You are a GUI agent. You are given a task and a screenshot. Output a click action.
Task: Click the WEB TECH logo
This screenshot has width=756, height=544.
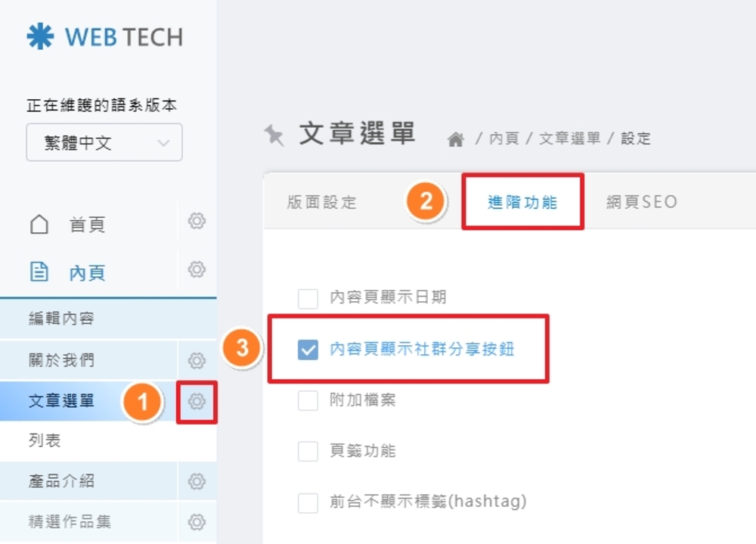pos(105,37)
